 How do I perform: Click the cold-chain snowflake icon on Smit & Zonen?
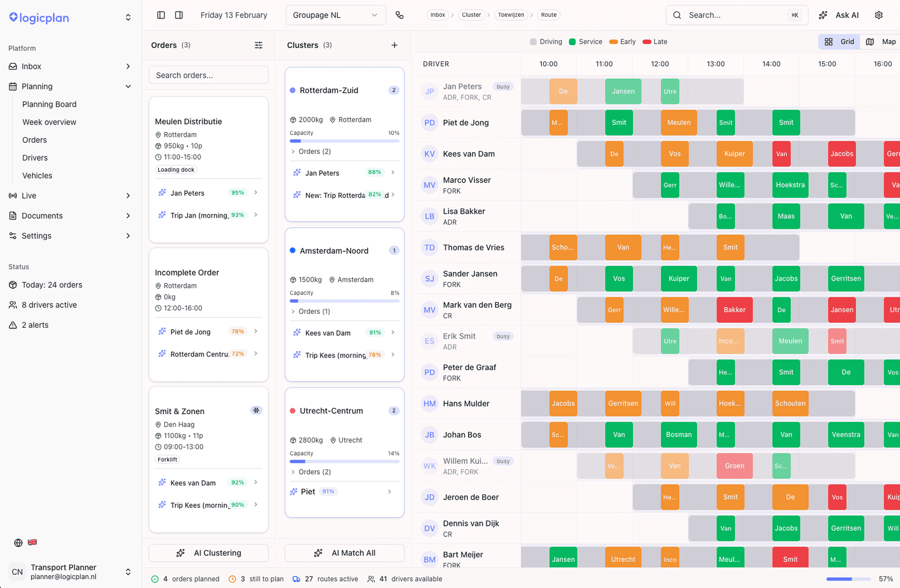pos(256,410)
